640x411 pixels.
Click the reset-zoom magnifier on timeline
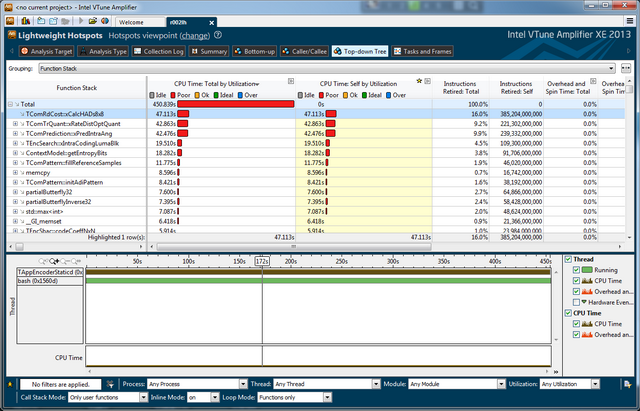tap(76, 261)
